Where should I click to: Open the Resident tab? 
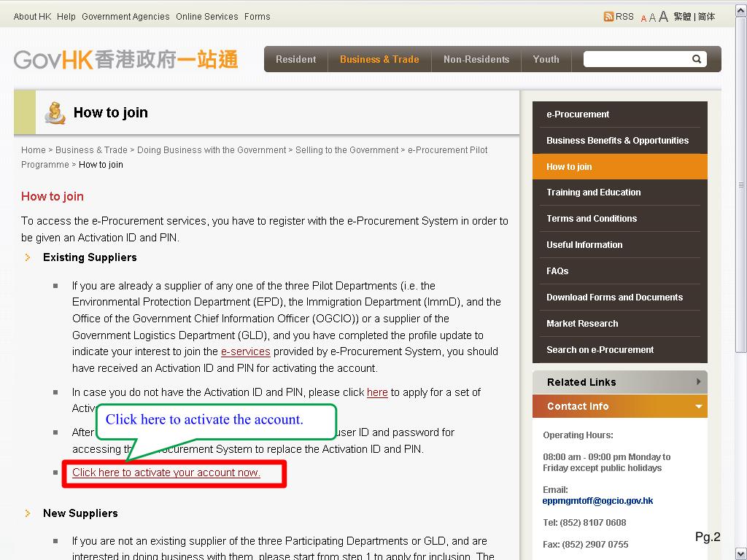(296, 59)
